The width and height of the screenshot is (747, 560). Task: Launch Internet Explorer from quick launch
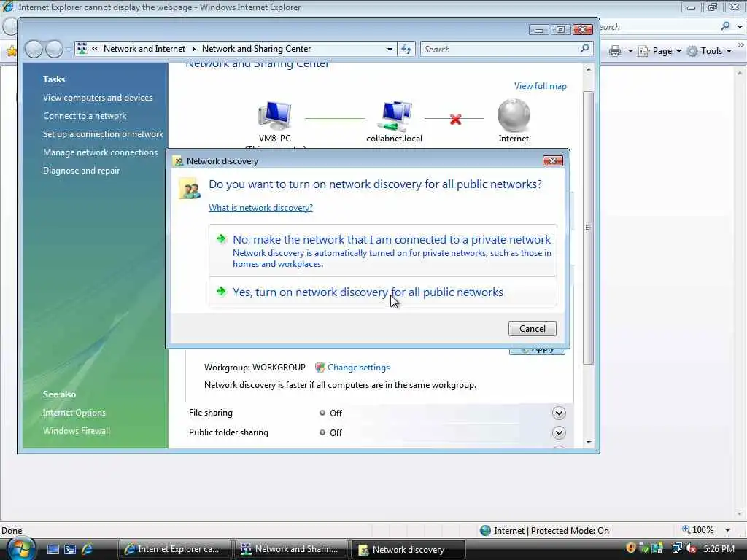tap(87, 550)
